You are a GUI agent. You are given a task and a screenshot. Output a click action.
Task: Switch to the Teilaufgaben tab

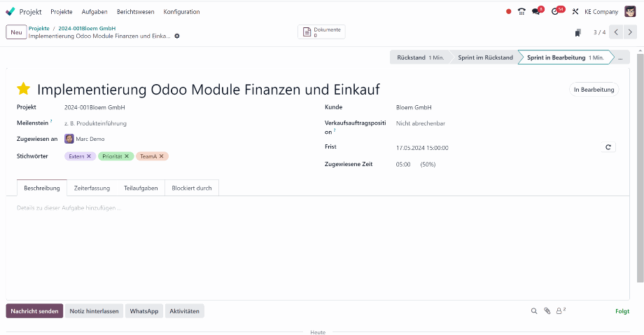pos(141,188)
